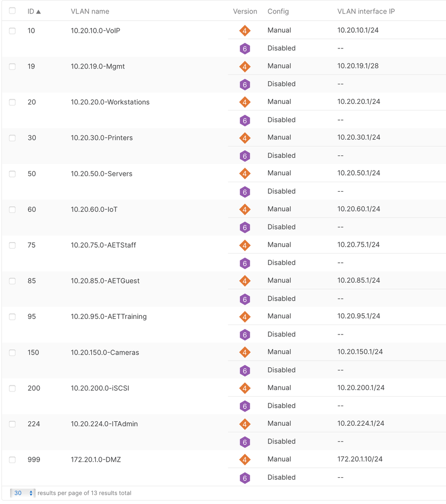Click the Config column header
This screenshot has height=504, width=446.
[x=278, y=11]
